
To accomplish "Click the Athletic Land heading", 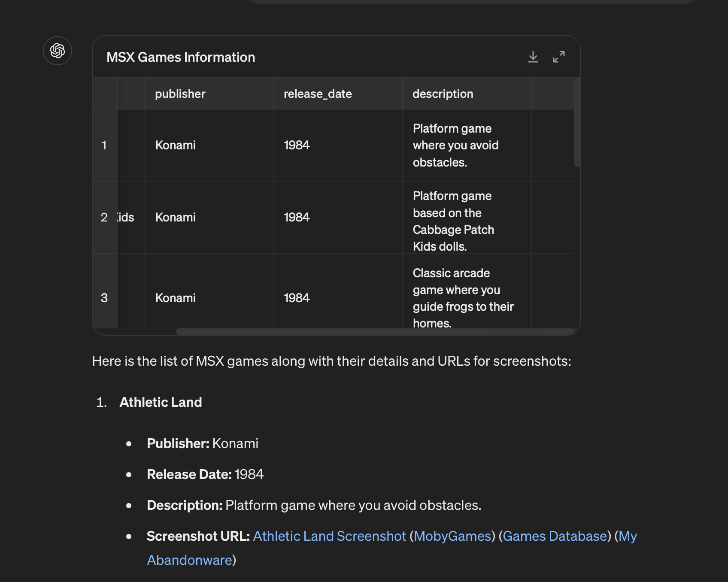I will click(x=161, y=402).
